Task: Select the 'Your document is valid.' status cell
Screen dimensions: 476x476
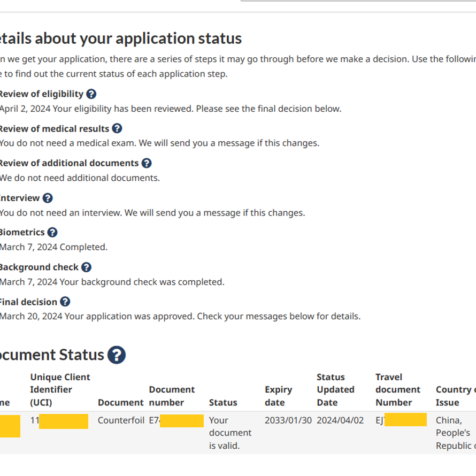Action: 230,433
